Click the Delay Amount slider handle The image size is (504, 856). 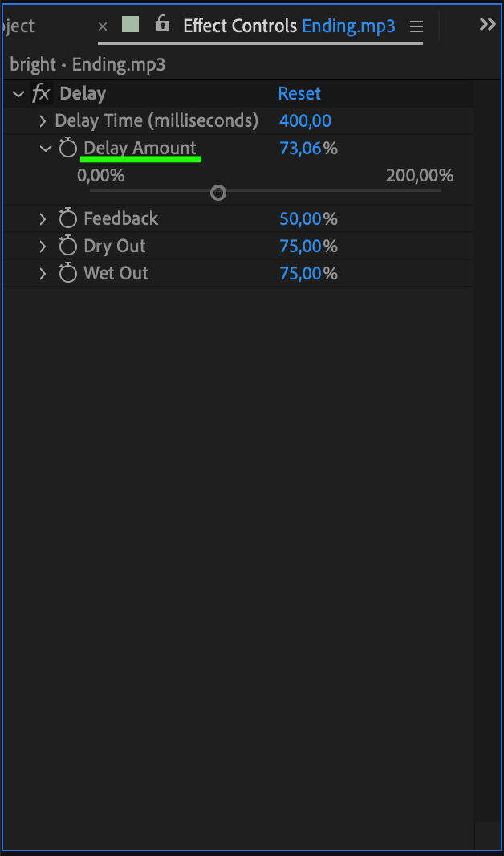click(218, 193)
